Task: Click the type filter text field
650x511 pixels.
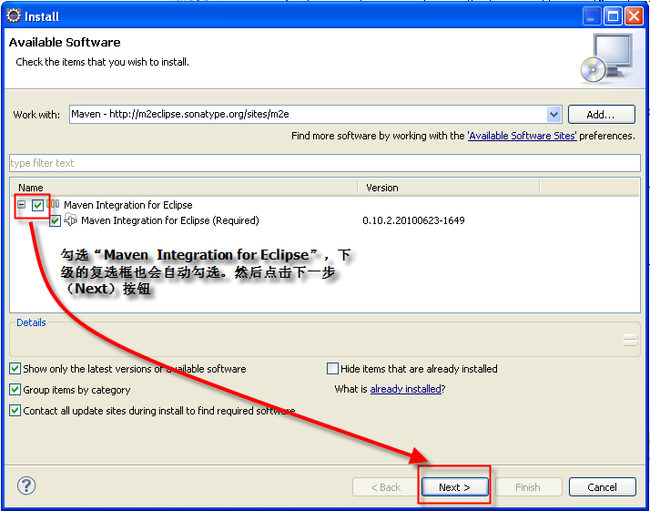Action: [325, 163]
